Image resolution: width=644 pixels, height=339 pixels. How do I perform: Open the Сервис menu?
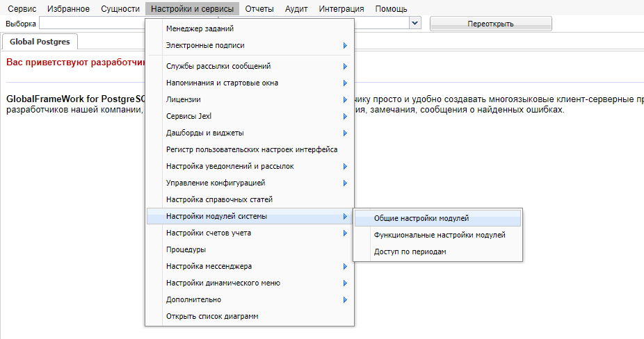[x=21, y=9]
